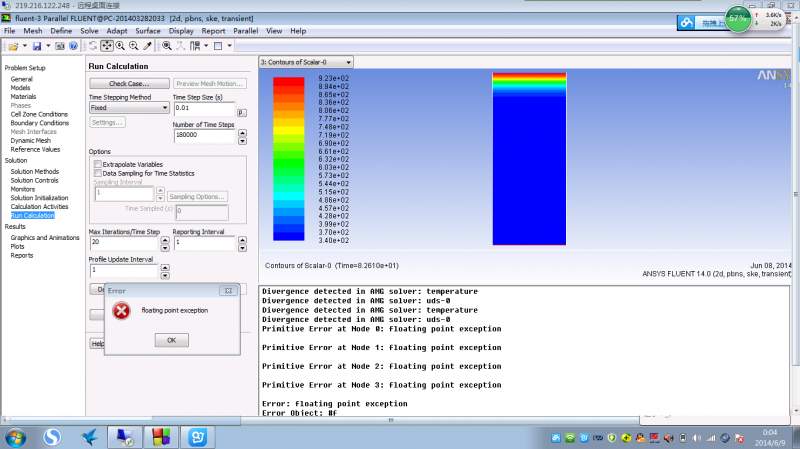
Task: Click the Check Case... button
Action: coord(129,83)
